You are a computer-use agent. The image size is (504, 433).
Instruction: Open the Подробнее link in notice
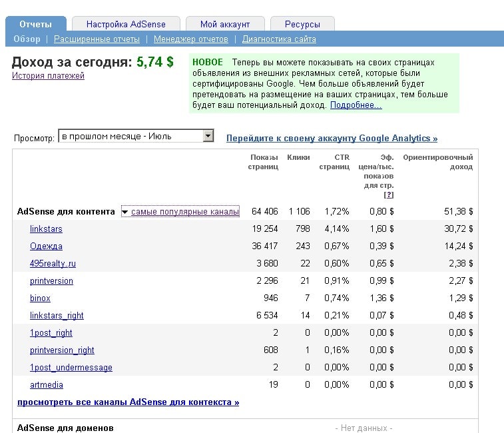coord(356,105)
